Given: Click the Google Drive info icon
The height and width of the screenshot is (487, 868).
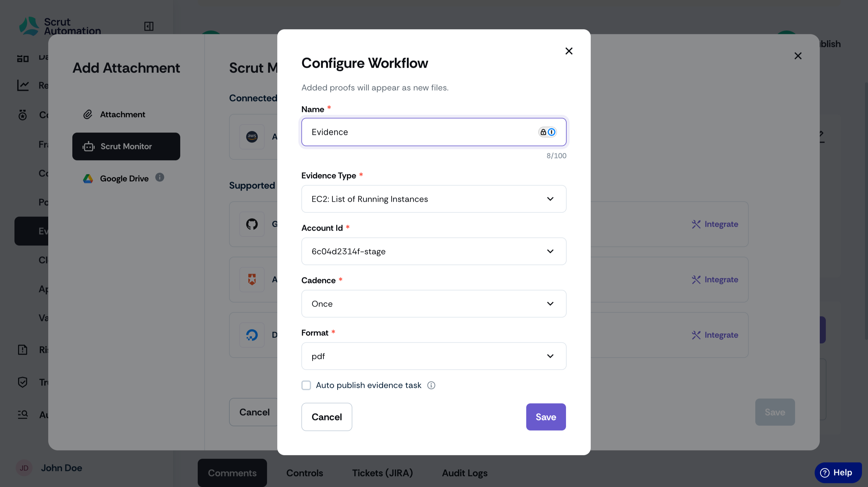Looking at the screenshot, I should click(x=160, y=177).
